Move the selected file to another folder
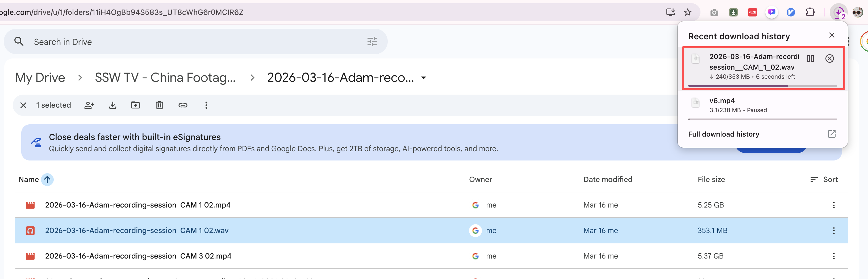This screenshot has height=279, width=868. (135, 105)
